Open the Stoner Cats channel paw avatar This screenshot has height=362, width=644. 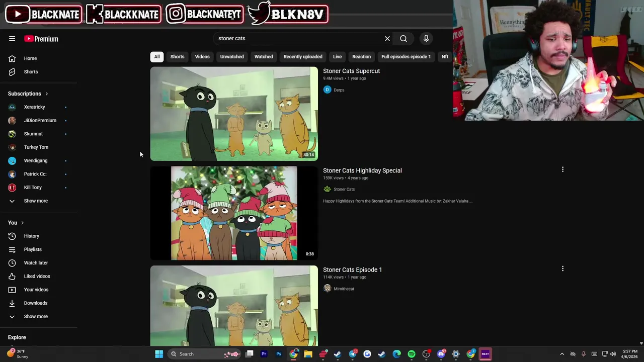pos(327,189)
